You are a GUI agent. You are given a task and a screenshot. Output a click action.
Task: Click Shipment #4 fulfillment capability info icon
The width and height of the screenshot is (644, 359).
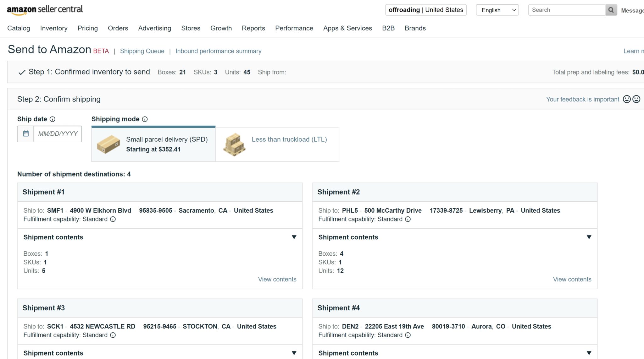[x=408, y=335]
